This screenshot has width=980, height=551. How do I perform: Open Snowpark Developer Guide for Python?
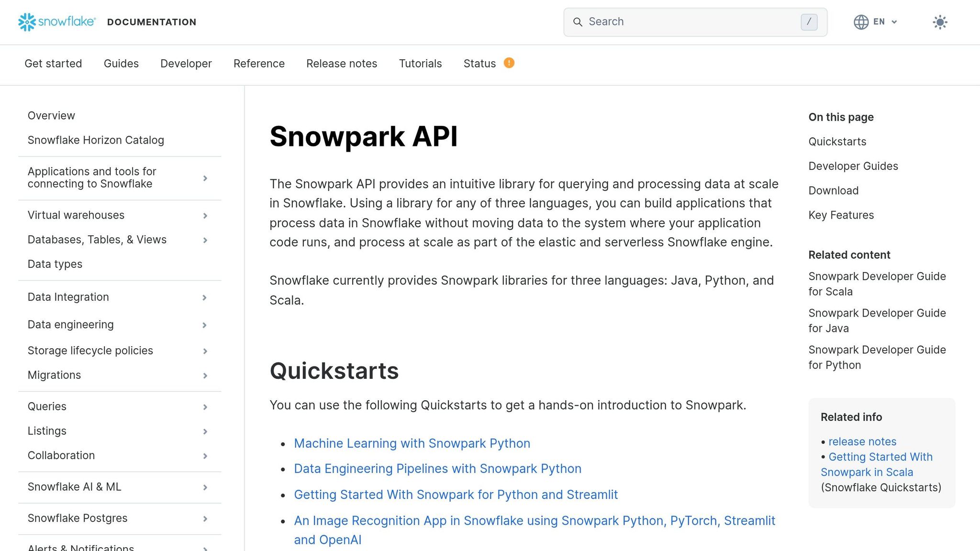coord(877,358)
